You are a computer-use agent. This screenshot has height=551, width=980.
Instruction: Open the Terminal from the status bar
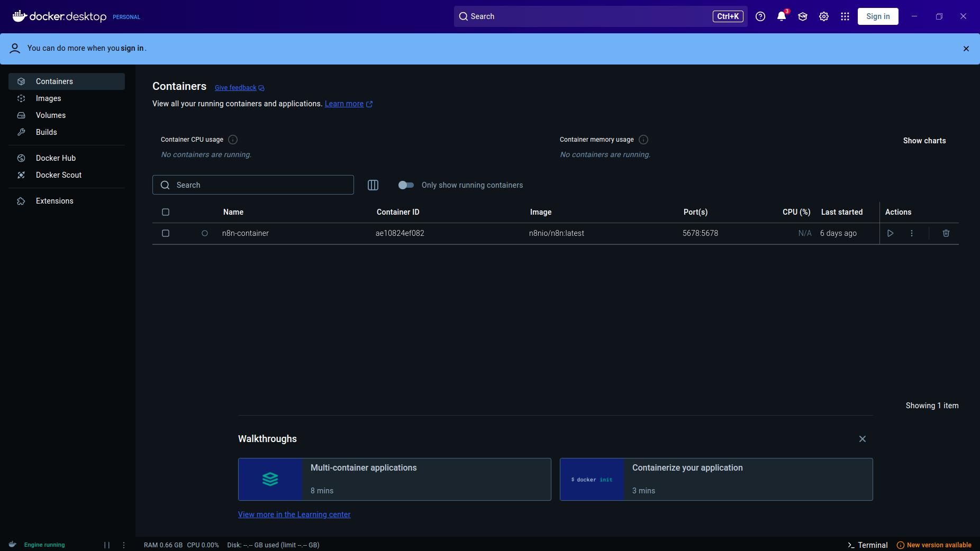tap(868, 545)
